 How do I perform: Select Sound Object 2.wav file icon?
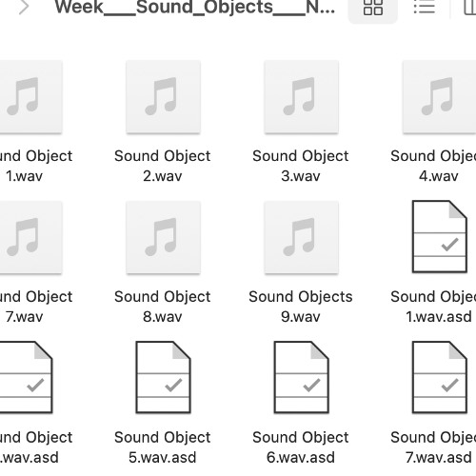click(163, 97)
